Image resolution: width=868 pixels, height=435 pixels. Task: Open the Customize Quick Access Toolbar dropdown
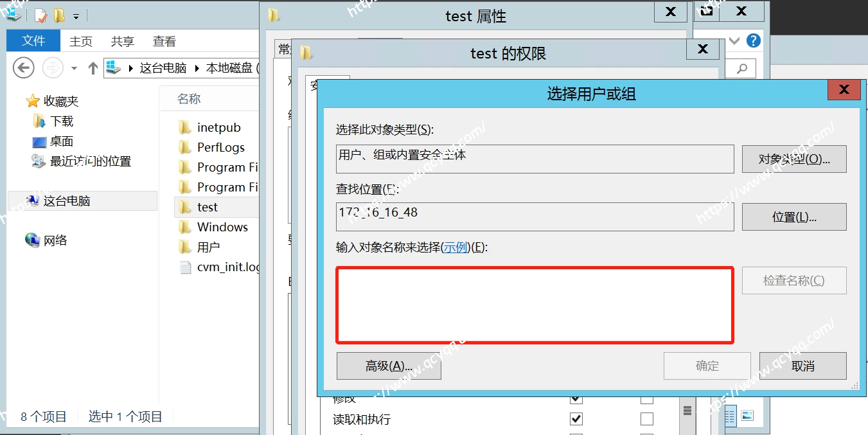(76, 17)
